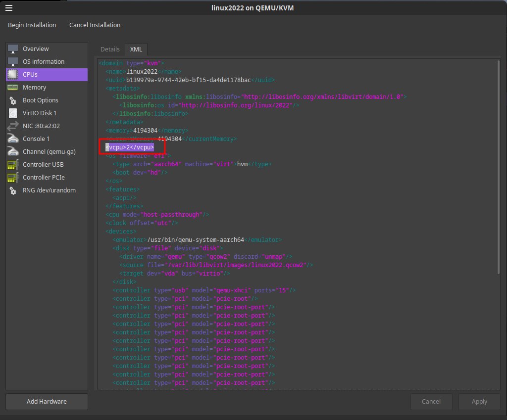Click the os firmware="efi" line

(138, 155)
